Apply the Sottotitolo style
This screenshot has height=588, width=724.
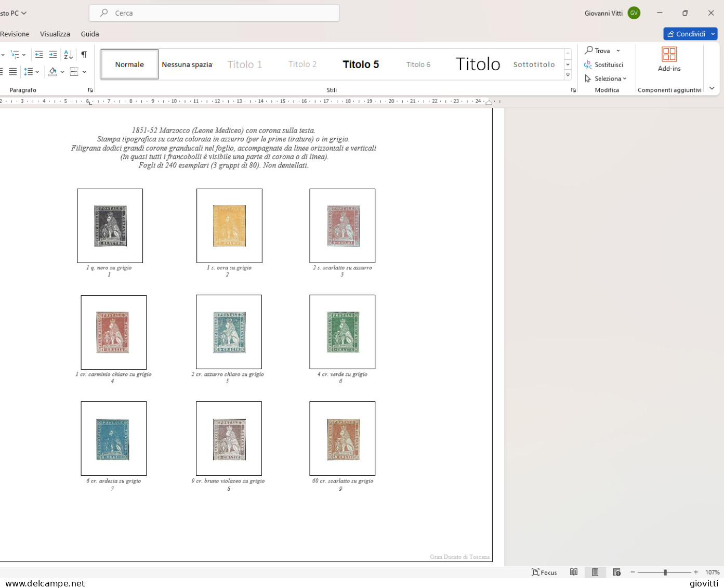coord(534,64)
